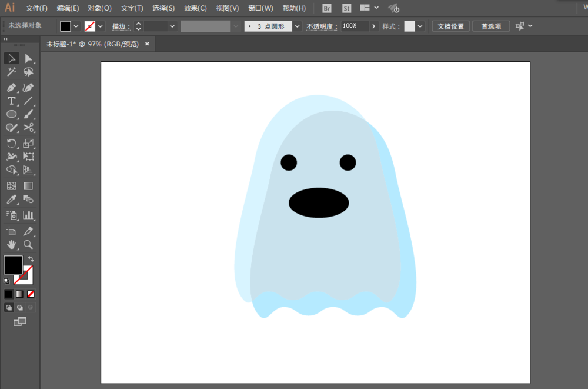Open the brush definition dropdown (3 点圆形)
The width and height of the screenshot is (588, 389).
tap(298, 26)
